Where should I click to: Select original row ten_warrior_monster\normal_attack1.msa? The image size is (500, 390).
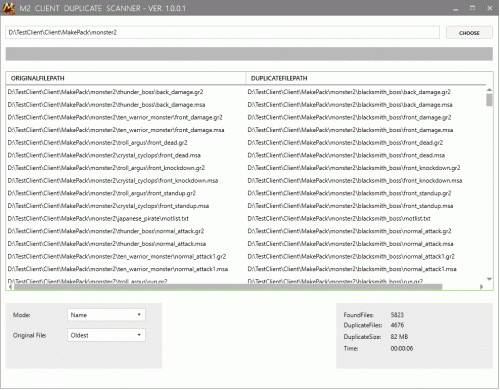click(x=118, y=269)
